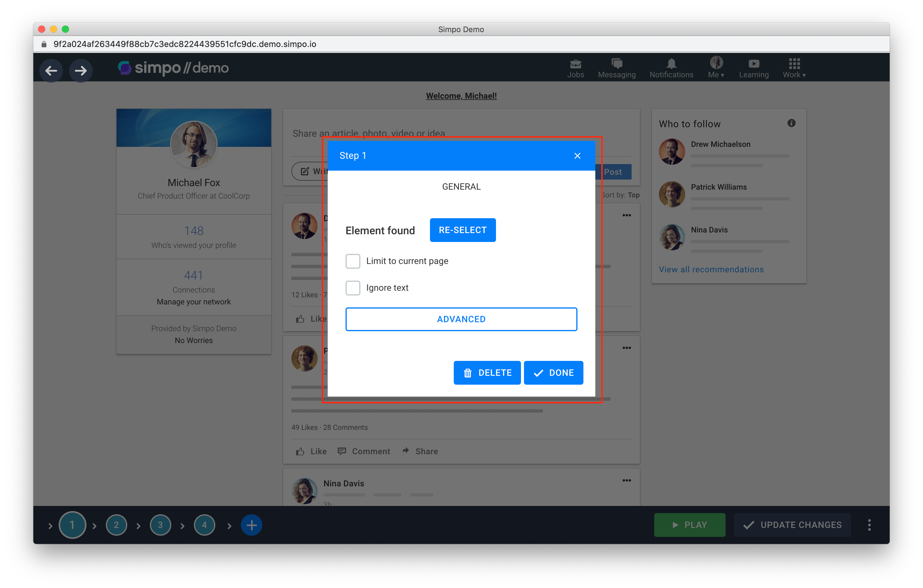Enable Limit to current page checkbox
Image resolution: width=923 pixels, height=588 pixels.
coord(353,261)
